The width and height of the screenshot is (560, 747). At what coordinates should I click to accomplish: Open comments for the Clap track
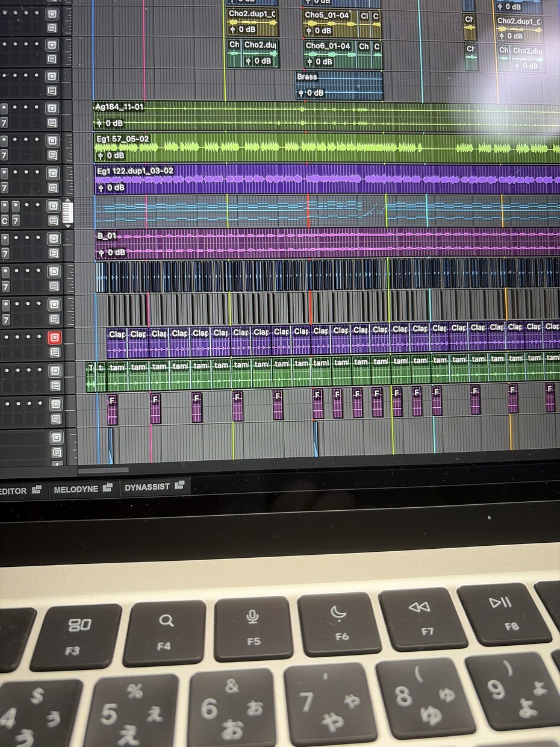coord(54,352)
